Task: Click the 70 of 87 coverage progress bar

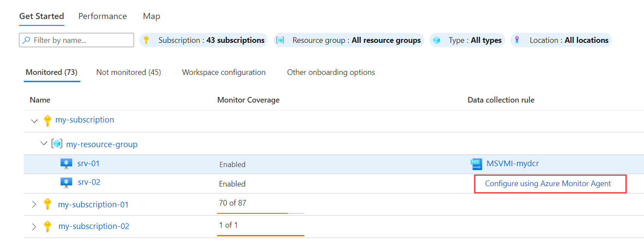Action: click(261, 213)
